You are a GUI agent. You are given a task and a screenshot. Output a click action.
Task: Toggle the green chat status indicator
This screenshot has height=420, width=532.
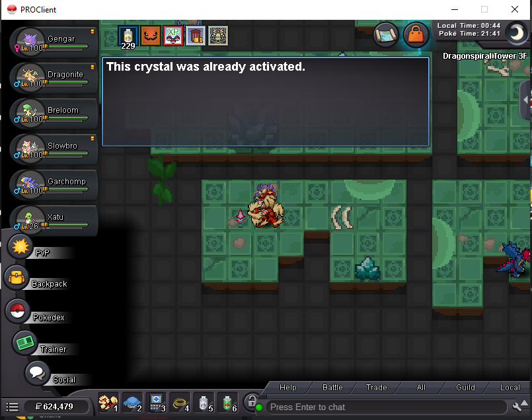tap(259, 407)
